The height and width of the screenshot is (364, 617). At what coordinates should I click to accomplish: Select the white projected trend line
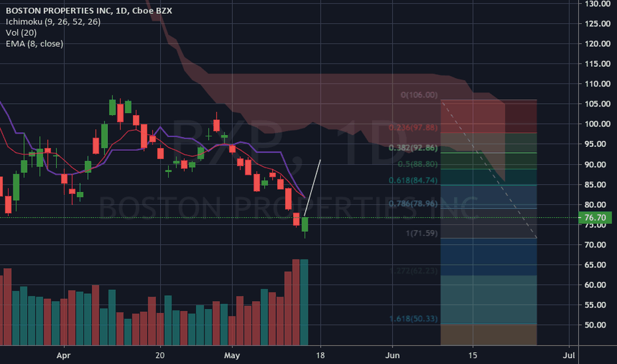tap(312, 188)
